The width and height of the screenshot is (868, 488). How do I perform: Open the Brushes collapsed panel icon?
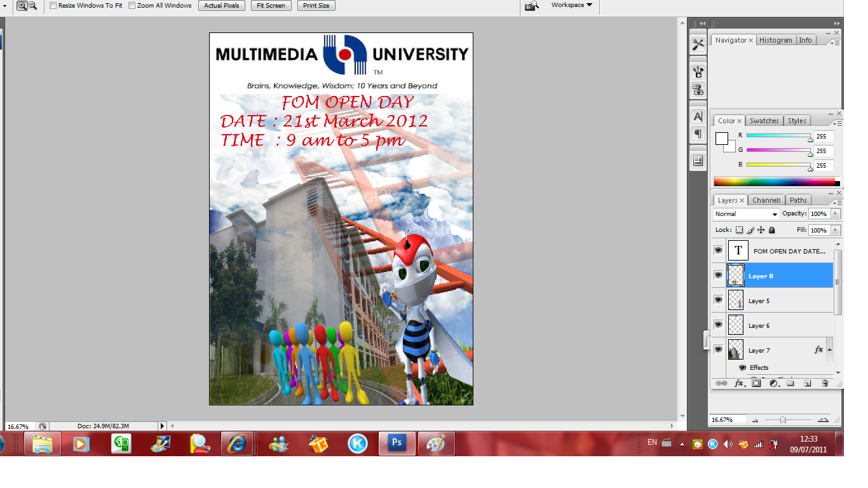pos(698,72)
